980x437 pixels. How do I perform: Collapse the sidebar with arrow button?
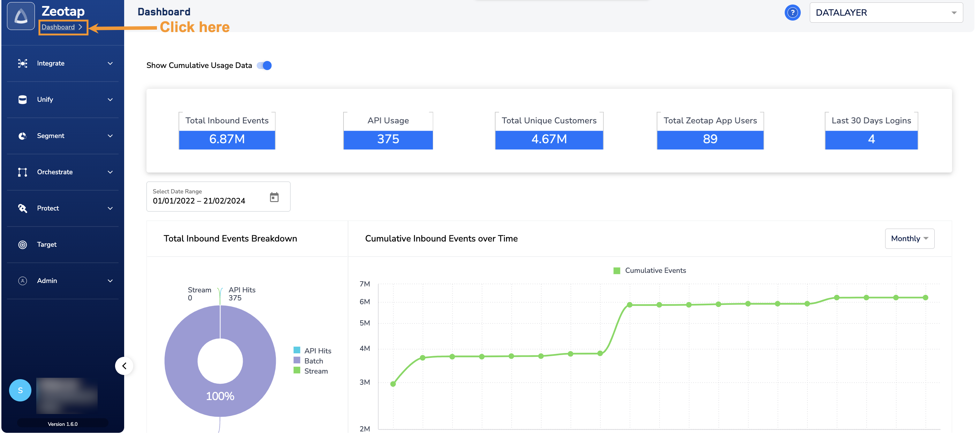(x=124, y=366)
